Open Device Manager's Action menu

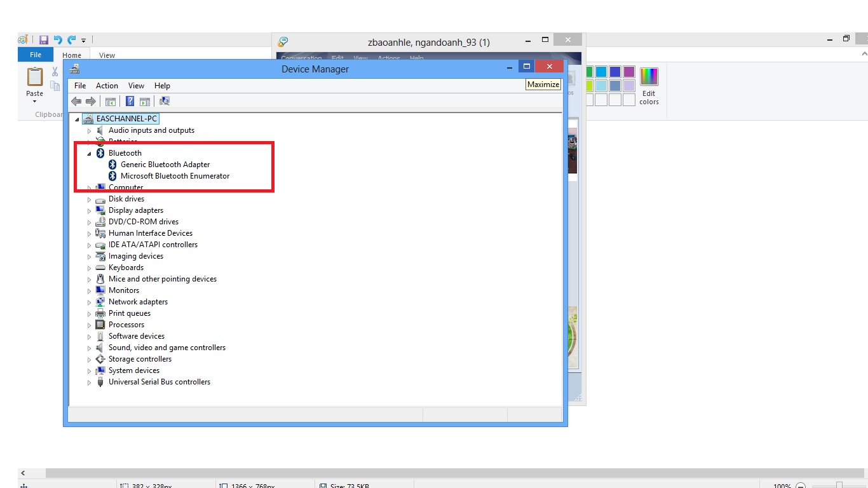pyautogui.click(x=107, y=86)
